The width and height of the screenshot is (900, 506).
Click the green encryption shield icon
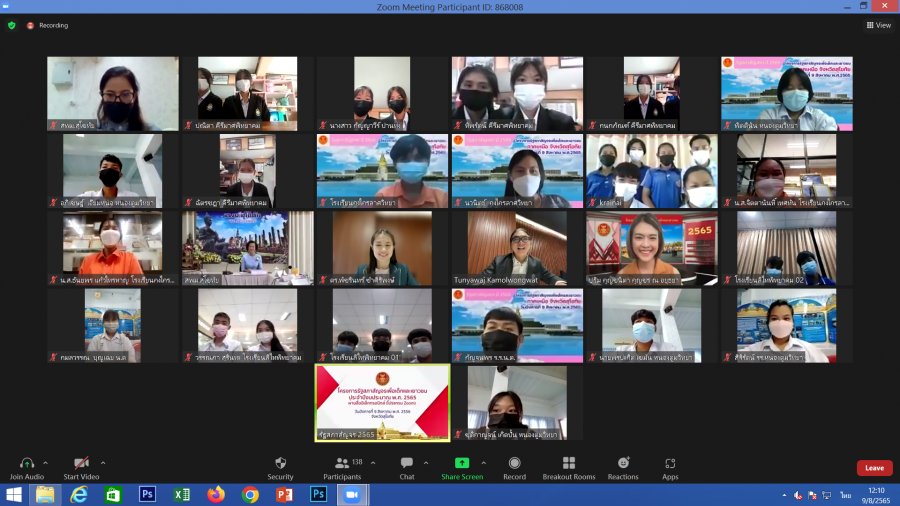point(12,25)
